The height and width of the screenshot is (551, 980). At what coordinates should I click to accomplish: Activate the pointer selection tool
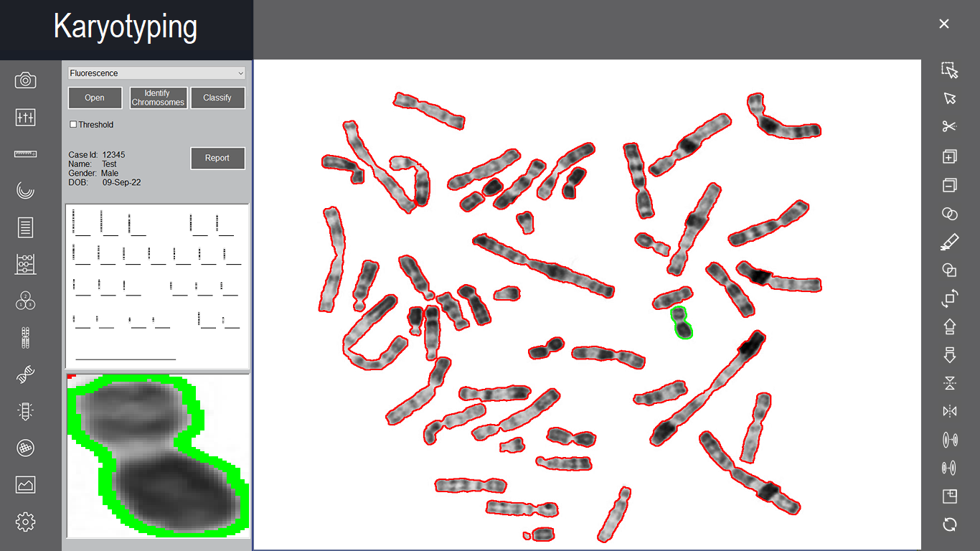949,98
